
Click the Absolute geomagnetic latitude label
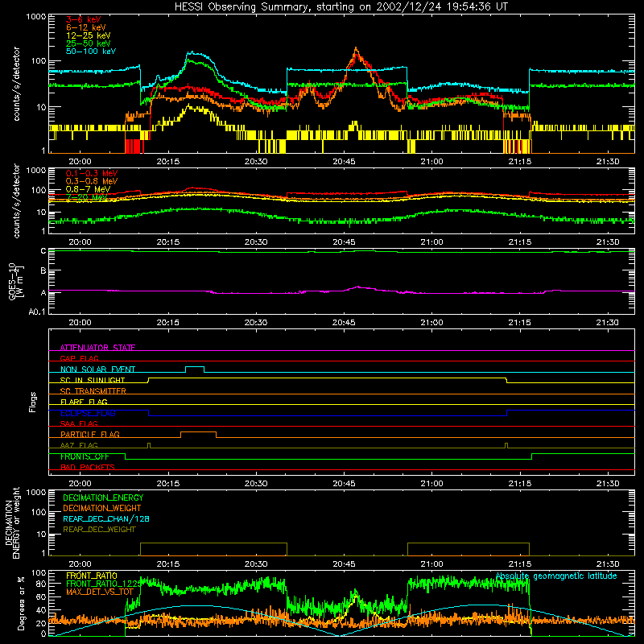(556, 576)
